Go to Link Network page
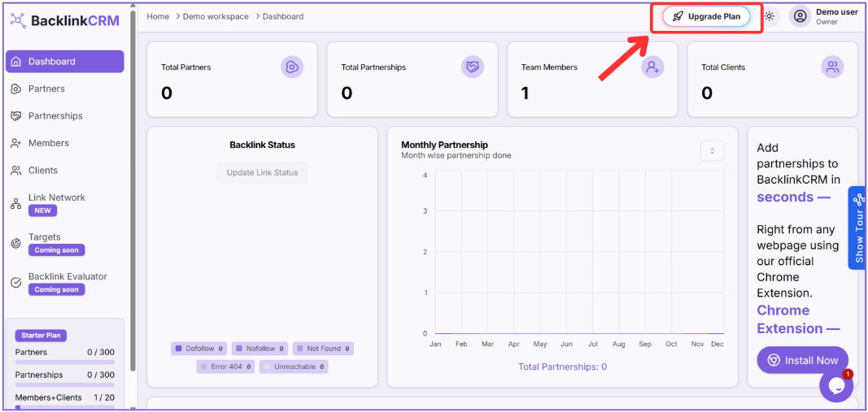The width and height of the screenshot is (868, 412). tap(56, 197)
